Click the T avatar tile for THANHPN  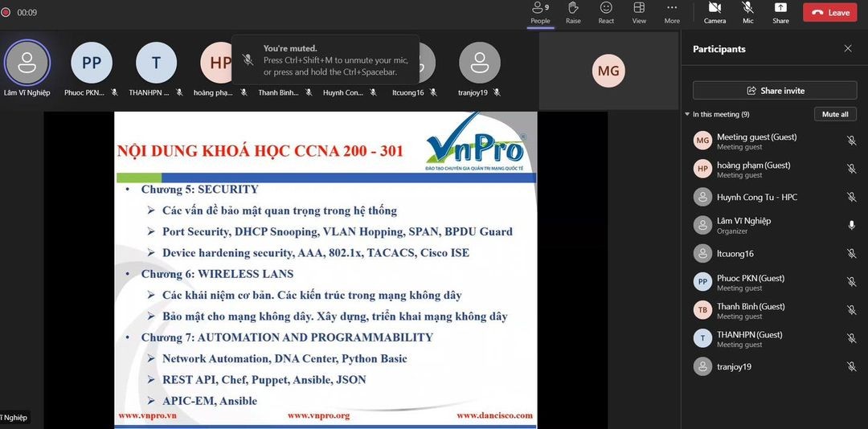tap(156, 63)
